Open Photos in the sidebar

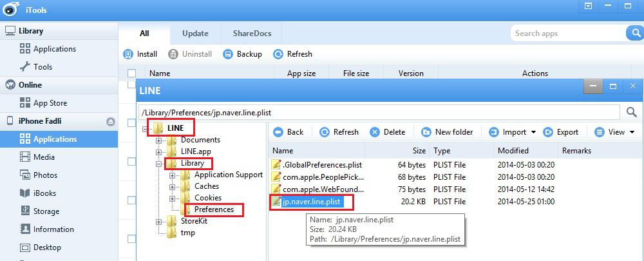(45, 175)
